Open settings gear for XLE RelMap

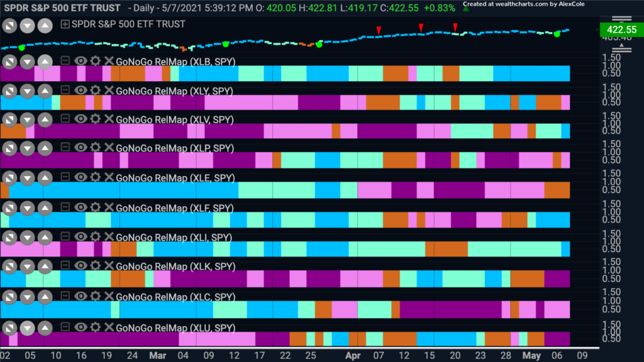tap(96, 177)
